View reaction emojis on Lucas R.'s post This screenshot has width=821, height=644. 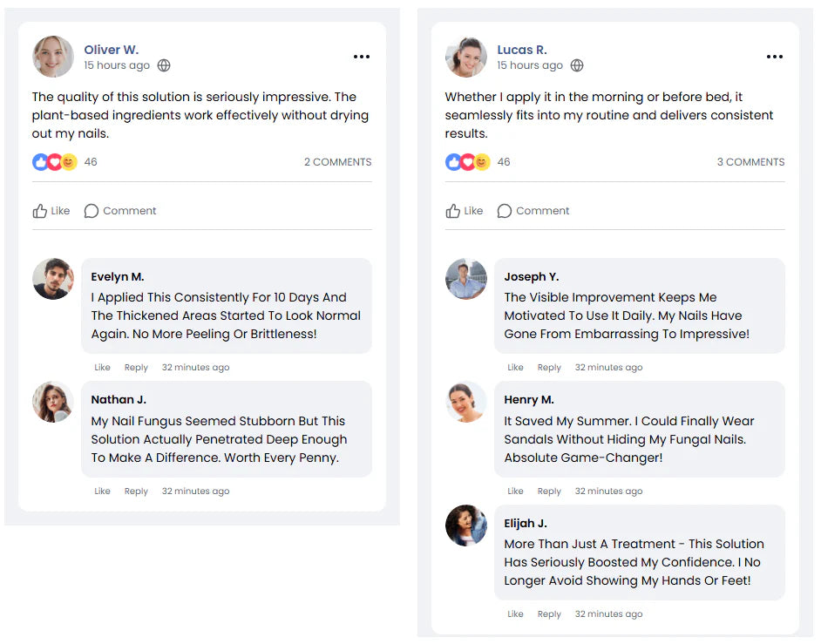click(x=468, y=162)
